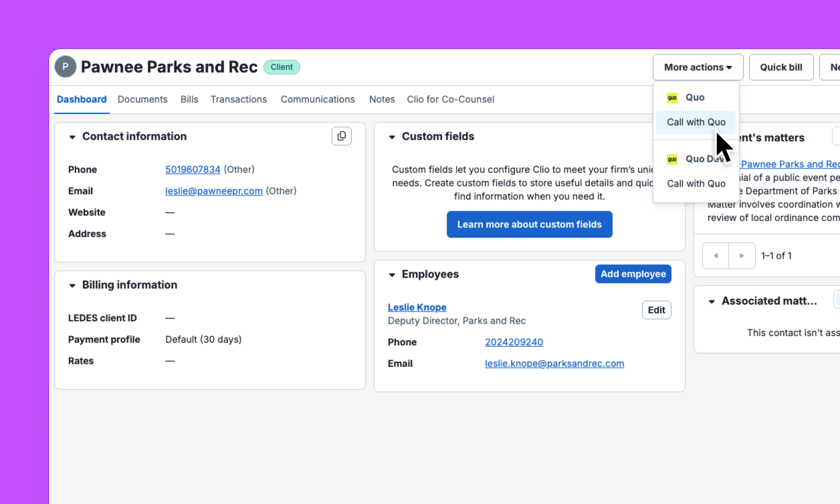Image resolution: width=840 pixels, height=504 pixels.
Task: Open the More actions dropdown
Action: click(698, 67)
